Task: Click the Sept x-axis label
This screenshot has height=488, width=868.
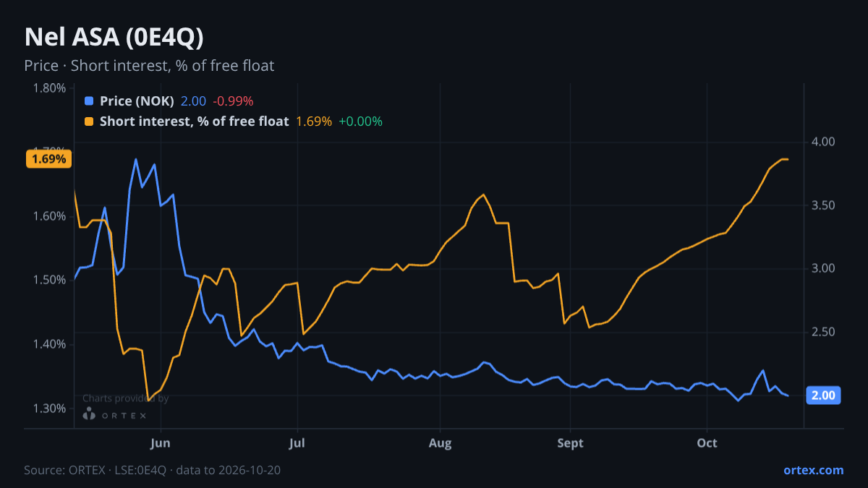Action: [x=571, y=442]
